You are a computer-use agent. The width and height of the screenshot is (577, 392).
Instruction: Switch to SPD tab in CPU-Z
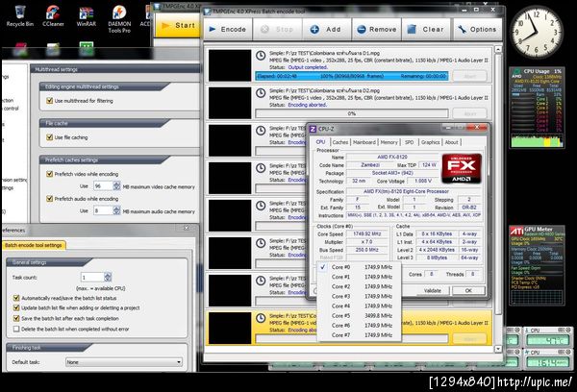410,142
